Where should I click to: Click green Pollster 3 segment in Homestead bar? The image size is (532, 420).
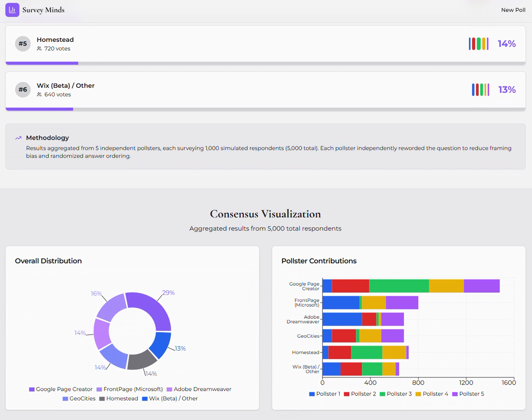(x=367, y=353)
